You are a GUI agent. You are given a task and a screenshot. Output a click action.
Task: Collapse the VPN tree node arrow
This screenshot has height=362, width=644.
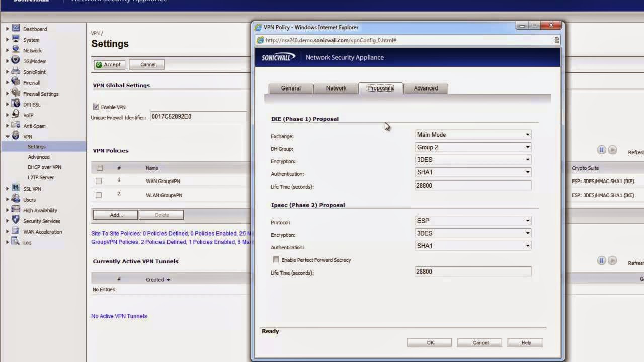(7, 137)
